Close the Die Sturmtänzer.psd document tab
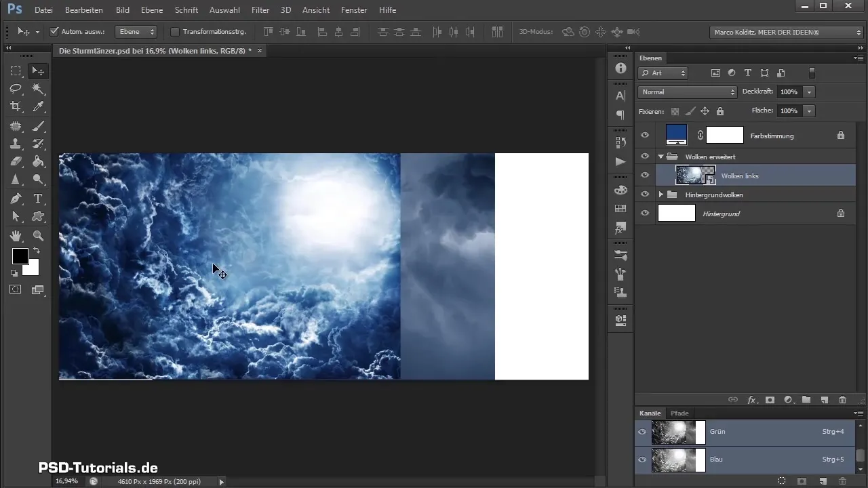Screen dimensions: 868x488 [x=259, y=50]
